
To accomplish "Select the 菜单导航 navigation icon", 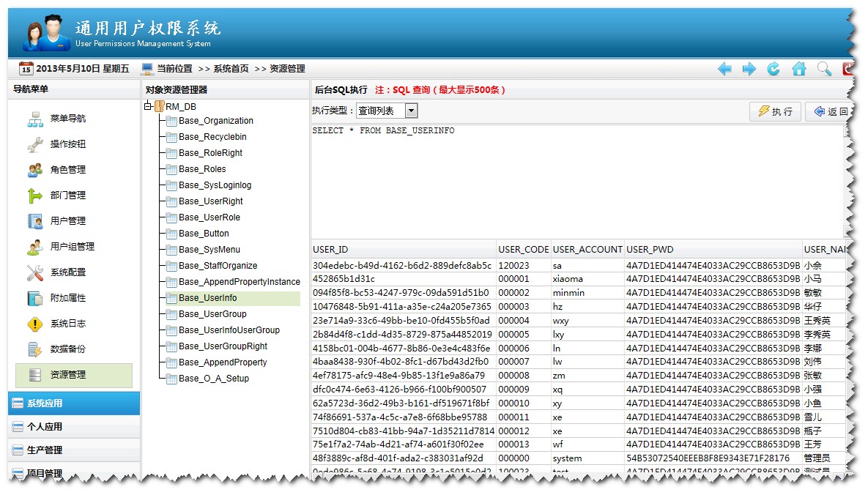I will [x=35, y=118].
